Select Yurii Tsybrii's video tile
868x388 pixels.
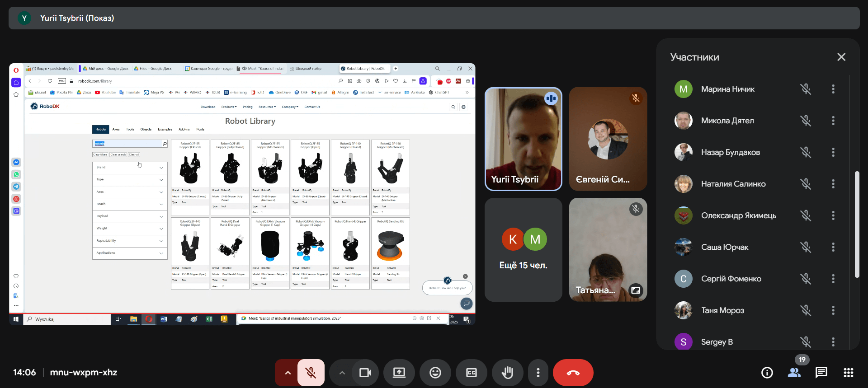(523, 139)
